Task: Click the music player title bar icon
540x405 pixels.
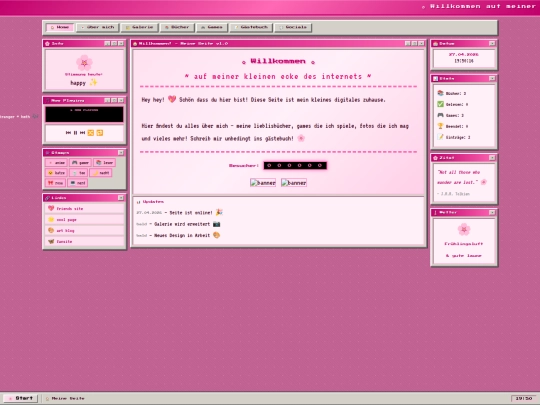Action: click(x=48, y=101)
